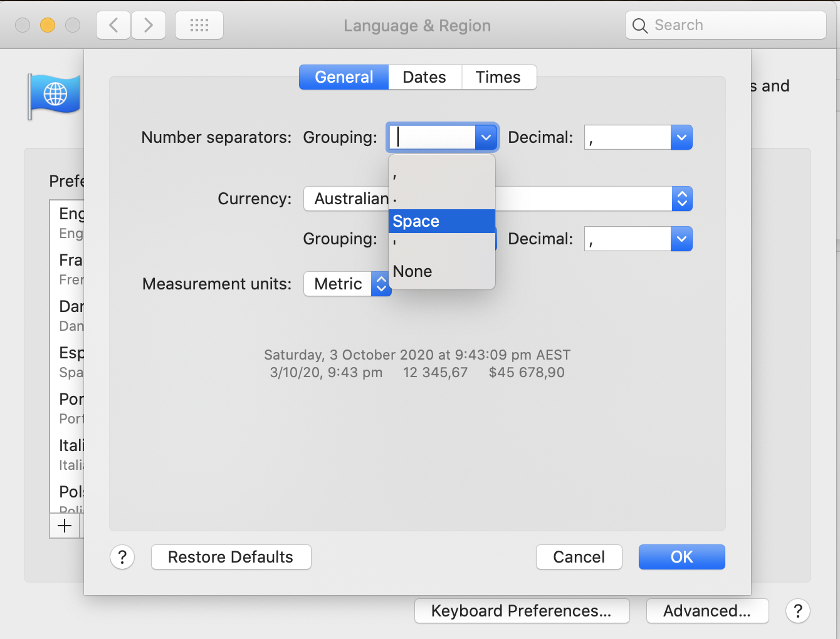Click the Advanced... button
The image size is (840, 639).
point(707,611)
